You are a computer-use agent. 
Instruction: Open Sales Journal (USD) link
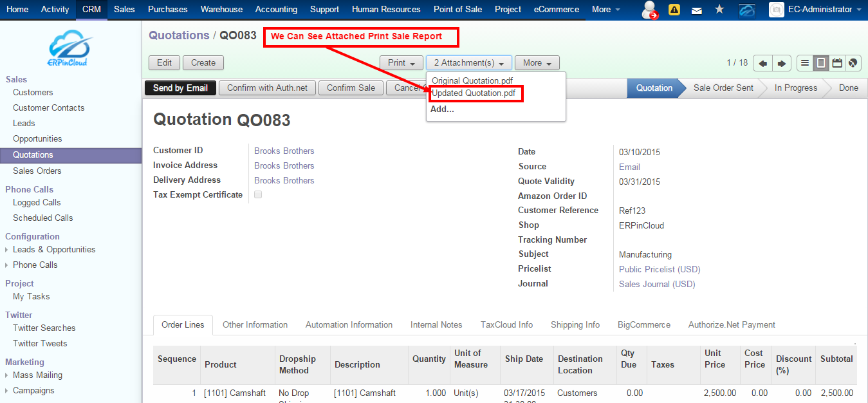[x=657, y=285]
